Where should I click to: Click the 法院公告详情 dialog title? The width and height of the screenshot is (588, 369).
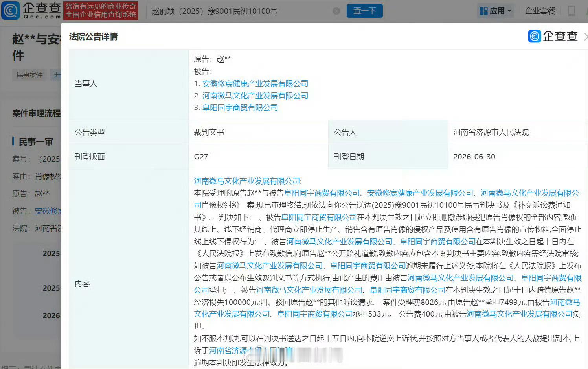point(93,37)
